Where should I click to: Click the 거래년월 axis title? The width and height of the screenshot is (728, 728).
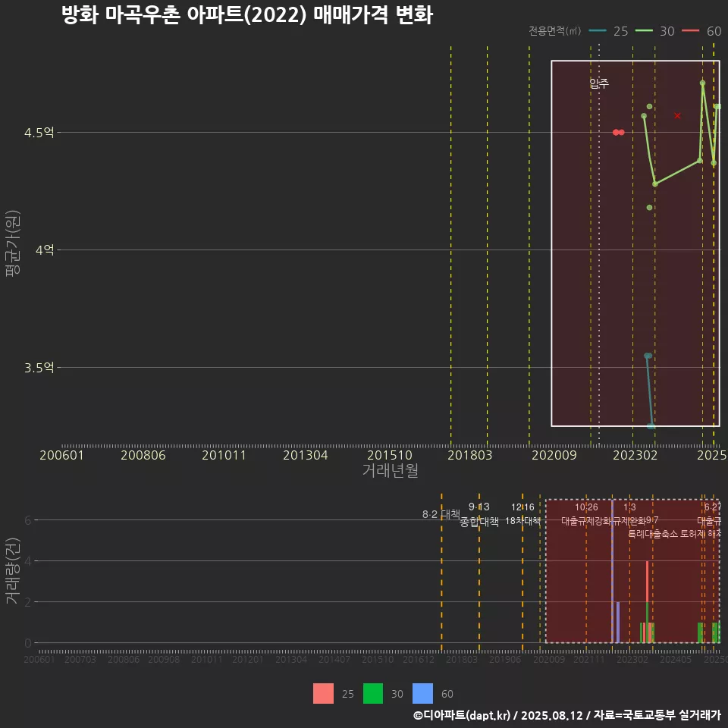(391, 470)
